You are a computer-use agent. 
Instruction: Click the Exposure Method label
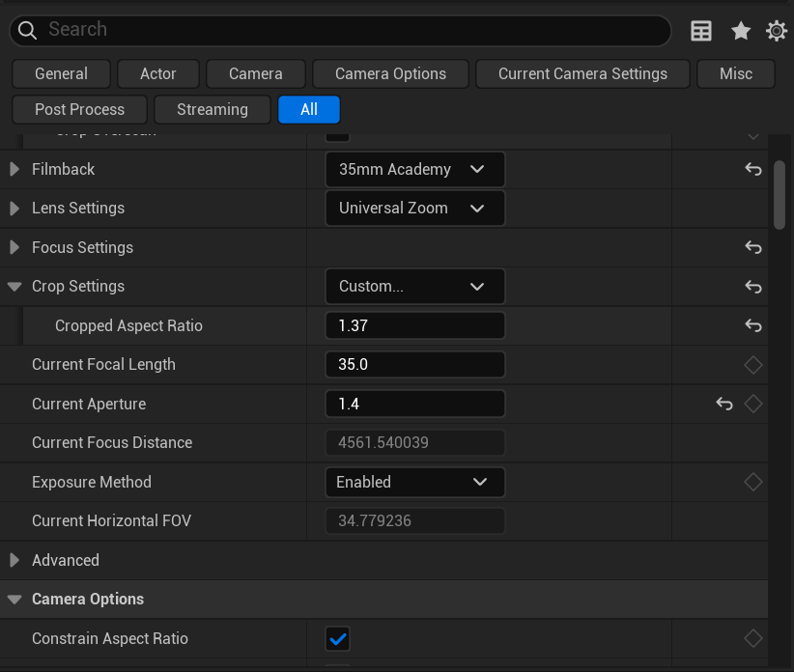tap(92, 482)
